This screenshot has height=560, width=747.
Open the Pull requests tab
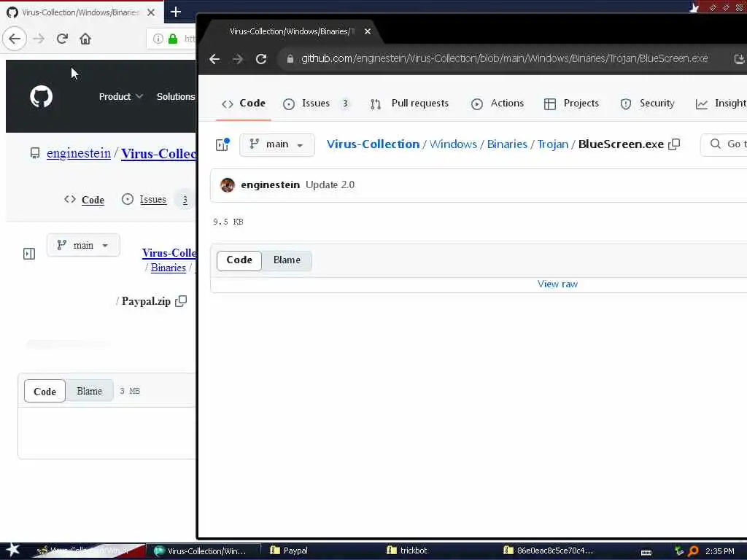[x=409, y=104]
